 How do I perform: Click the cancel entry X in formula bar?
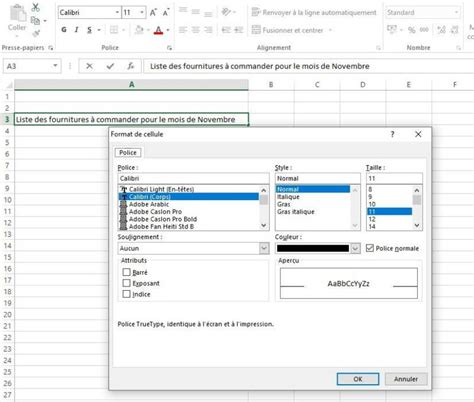coord(89,66)
